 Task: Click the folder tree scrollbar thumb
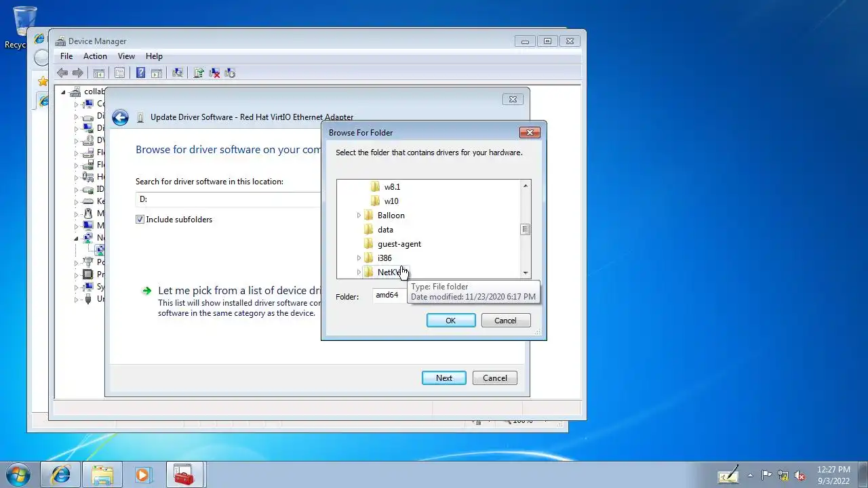click(x=525, y=230)
